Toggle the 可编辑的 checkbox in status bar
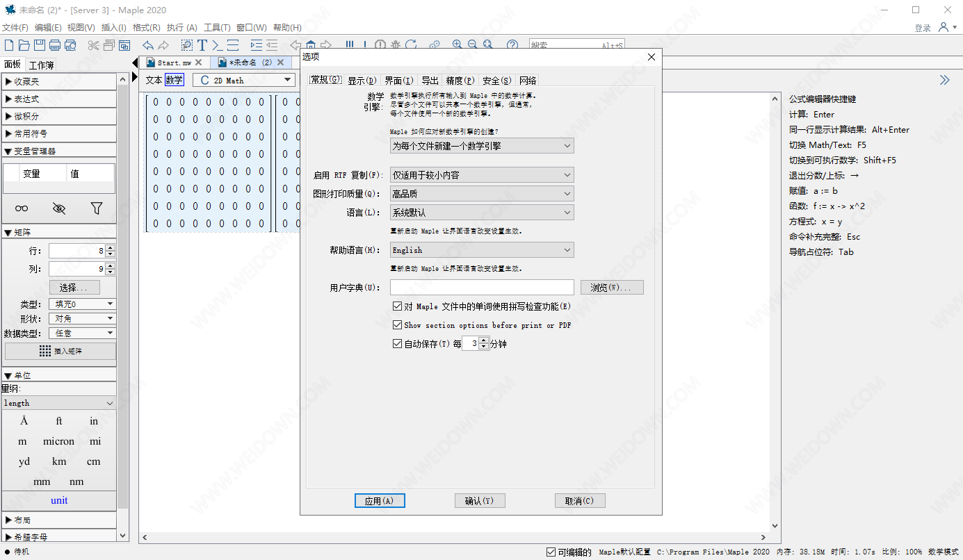This screenshot has width=963, height=560. (x=551, y=552)
